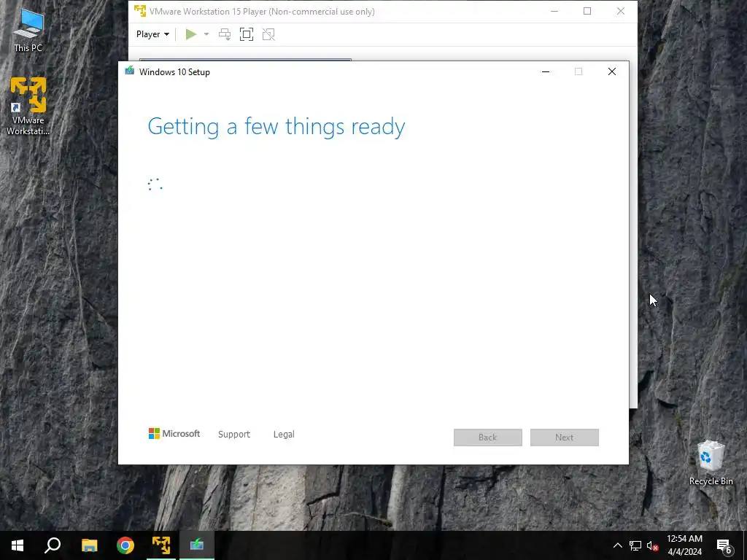Screen dimensions: 747x560
Task: Click the Unity mode icon in VMware toolbar
Action: [x=268, y=34]
